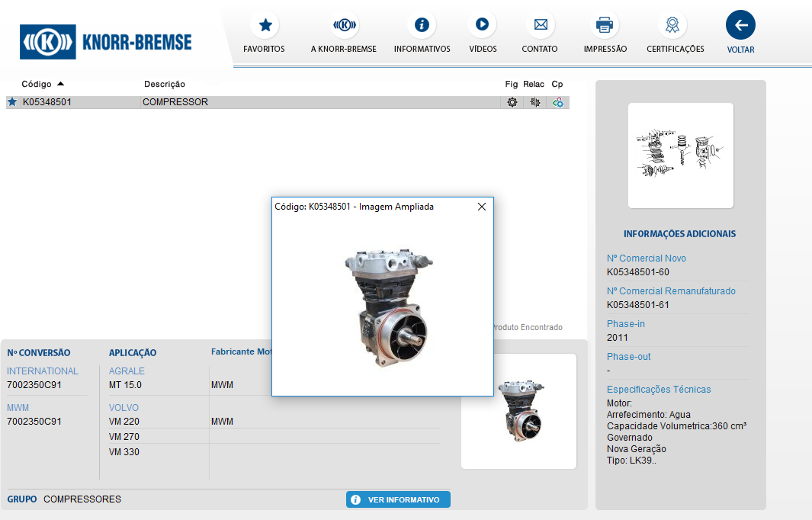Click the Knorr-Bremse logo
This screenshot has width=812, height=520.
click(107, 41)
